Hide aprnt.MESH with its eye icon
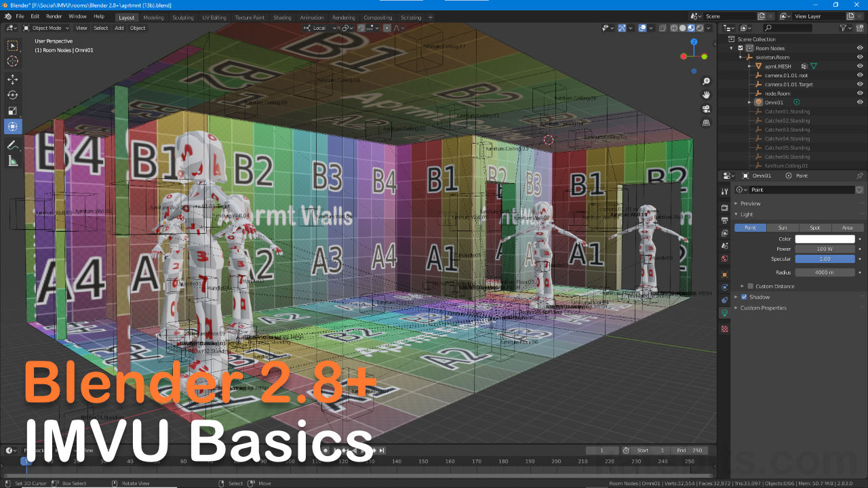This screenshot has height=488, width=868. tap(860, 66)
